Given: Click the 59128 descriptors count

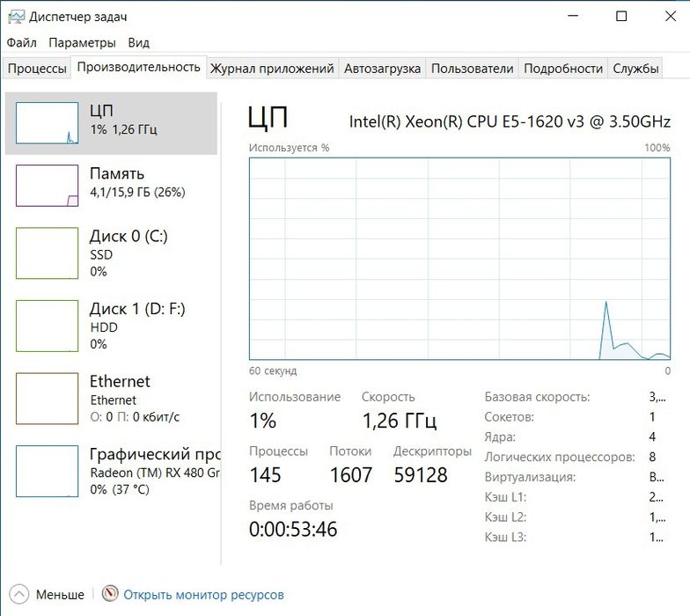Looking at the screenshot, I should (421, 475).
